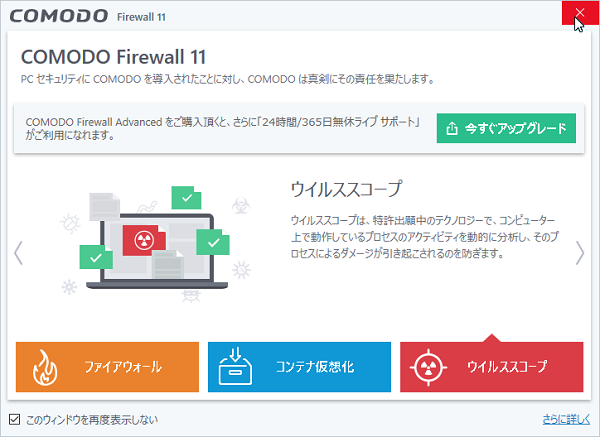Click the radiation crosshair VirusScope icon
Image resolution: width=600 pixels, height=437 pixels.
click(x=428, y=367)
